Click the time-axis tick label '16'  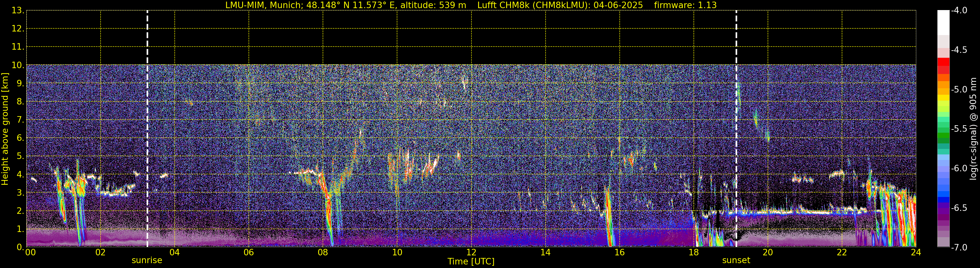point(620,252)
